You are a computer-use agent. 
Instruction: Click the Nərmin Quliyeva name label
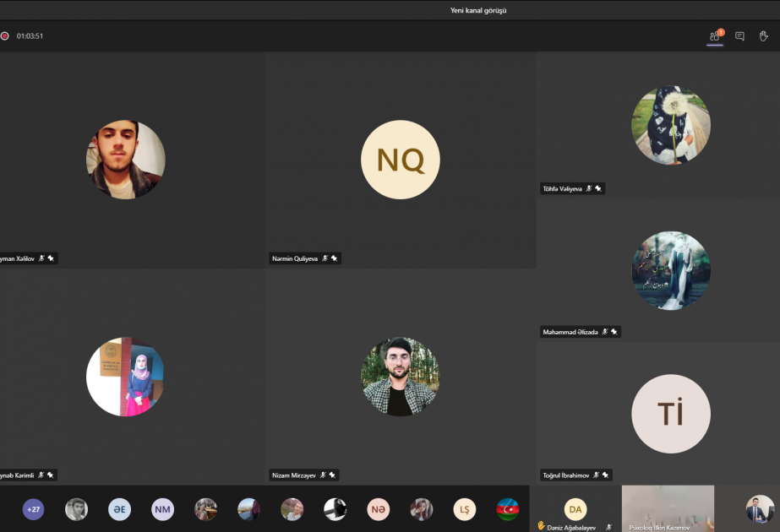coord(294,258)
